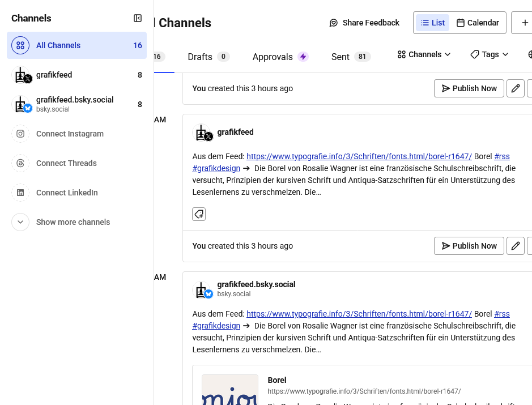The width and height of the screenshot is (532, 405).
Task: Click Drafts count badge 0
Action: point(223,57)
